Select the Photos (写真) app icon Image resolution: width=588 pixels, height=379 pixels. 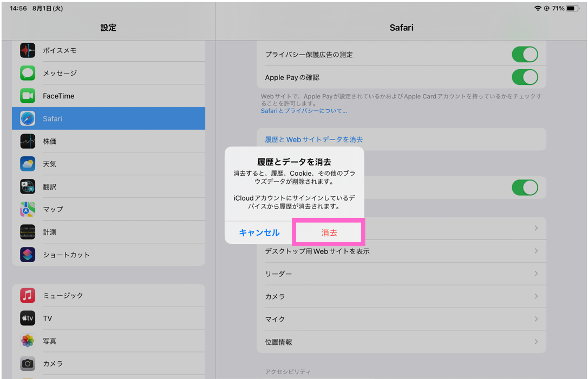pos(28,341)
